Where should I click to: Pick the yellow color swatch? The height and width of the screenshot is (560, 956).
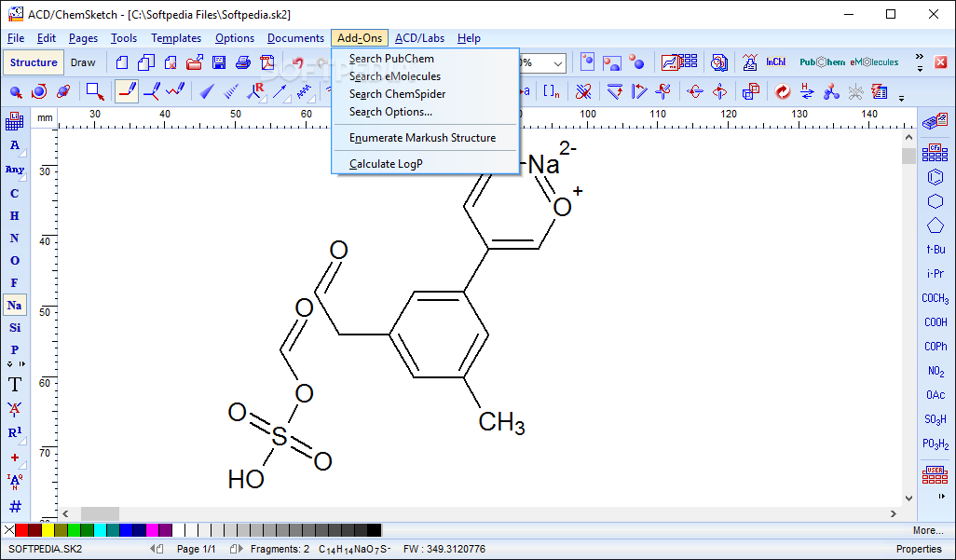point(48,530)
